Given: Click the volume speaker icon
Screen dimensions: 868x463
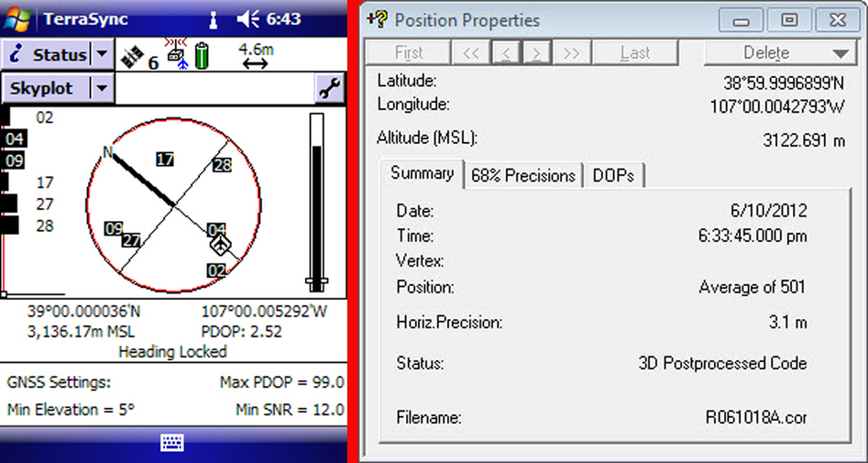Looking at the screenshot, I should click(x=247, y=20).
